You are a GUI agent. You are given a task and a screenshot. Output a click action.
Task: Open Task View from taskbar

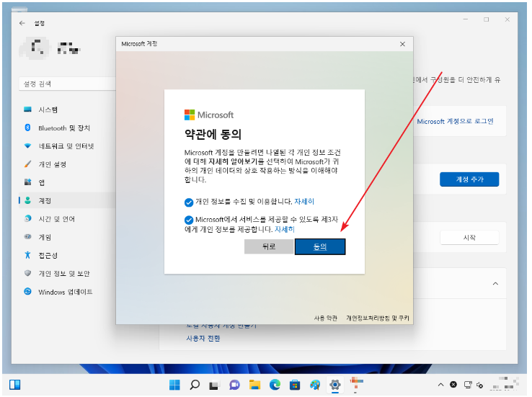click(x=214, y=385)
